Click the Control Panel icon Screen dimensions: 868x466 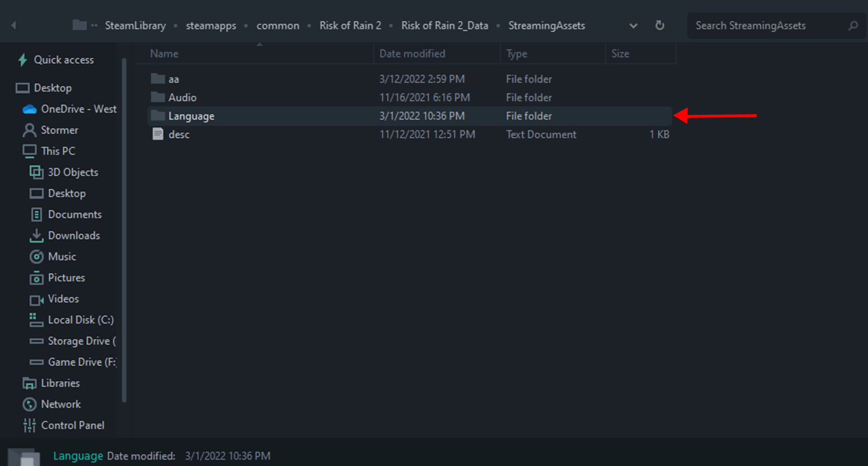tap(30, 425)
